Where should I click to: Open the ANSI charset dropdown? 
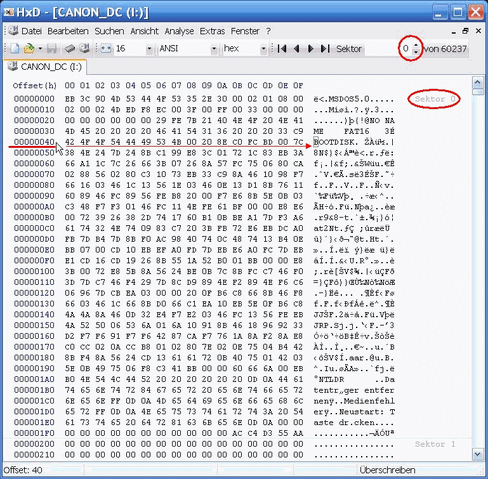click(x=214, y=49)
